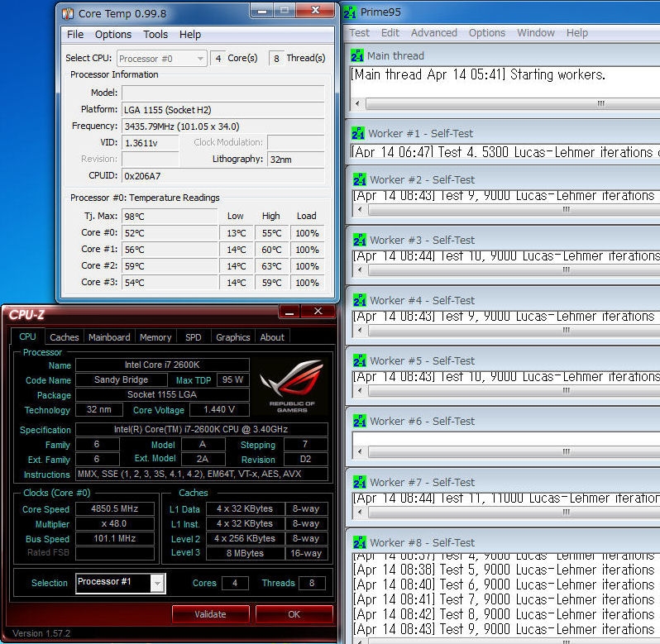Viewport: 660px width, 644px height.
Task: Click the Worker #2 Self-Test window icon
Action: point(360,179)
